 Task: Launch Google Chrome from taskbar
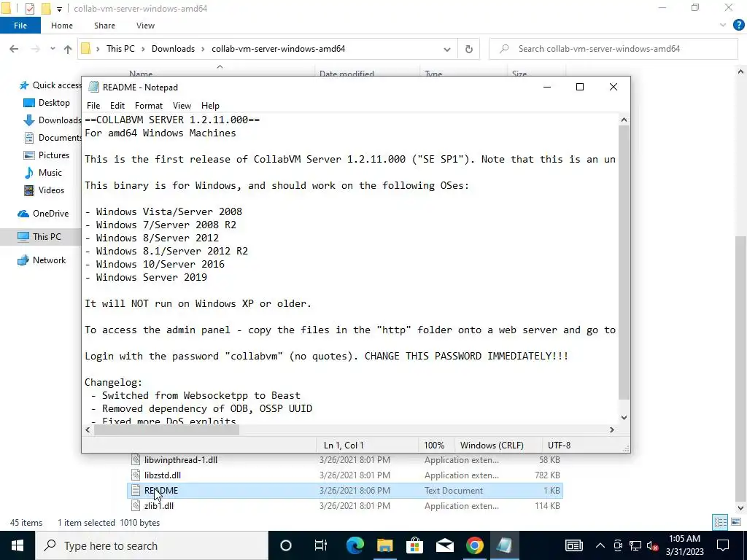[x=474, y=545]
